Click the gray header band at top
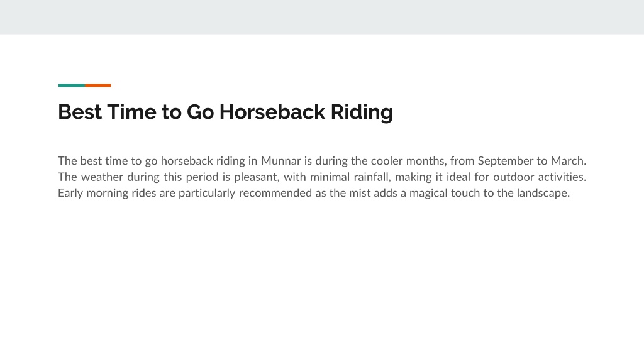 click(x=322, y=17)
